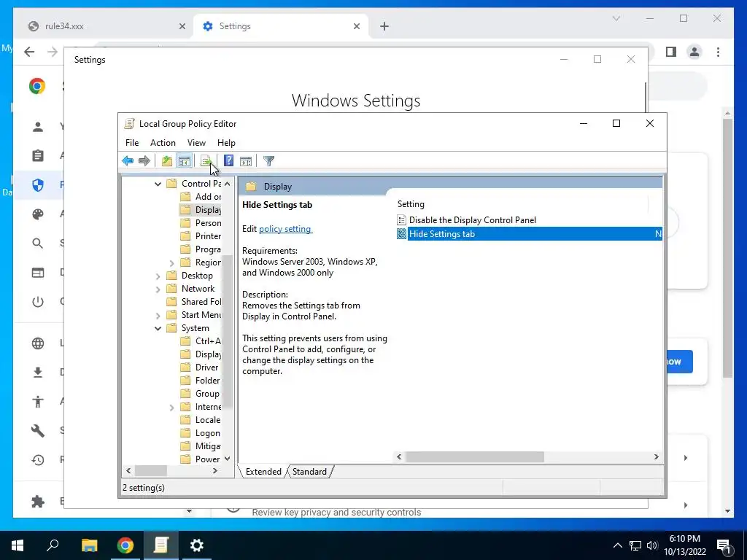The height and width of the screenshot is (560, 747).
Task: Open the notification center icon
Action: (x=724, y=545)
